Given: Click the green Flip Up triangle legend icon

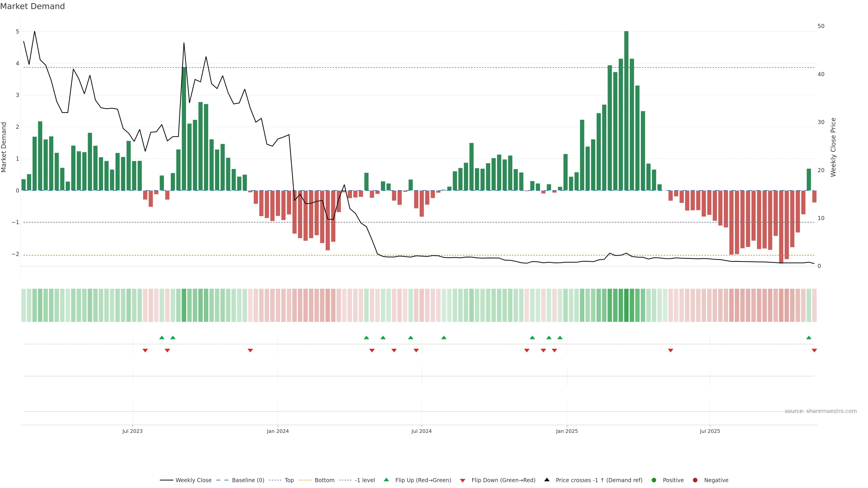Looking at the screenshot, I should [386, 480].
